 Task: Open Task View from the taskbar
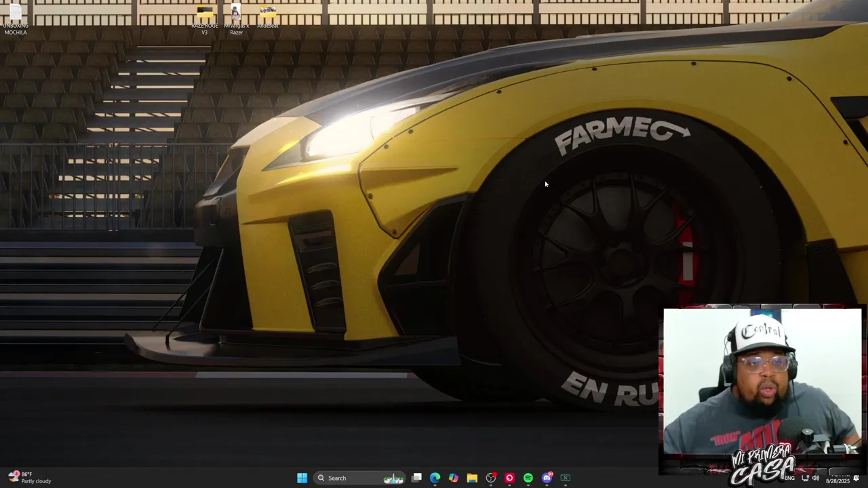pyautogui.click(x=416, y=478)
